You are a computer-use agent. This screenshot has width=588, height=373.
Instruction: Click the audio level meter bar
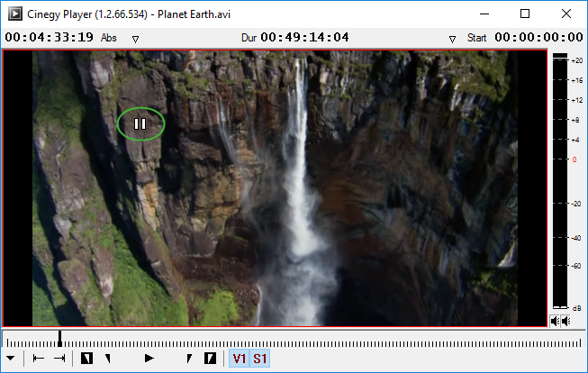coord(560,181)
